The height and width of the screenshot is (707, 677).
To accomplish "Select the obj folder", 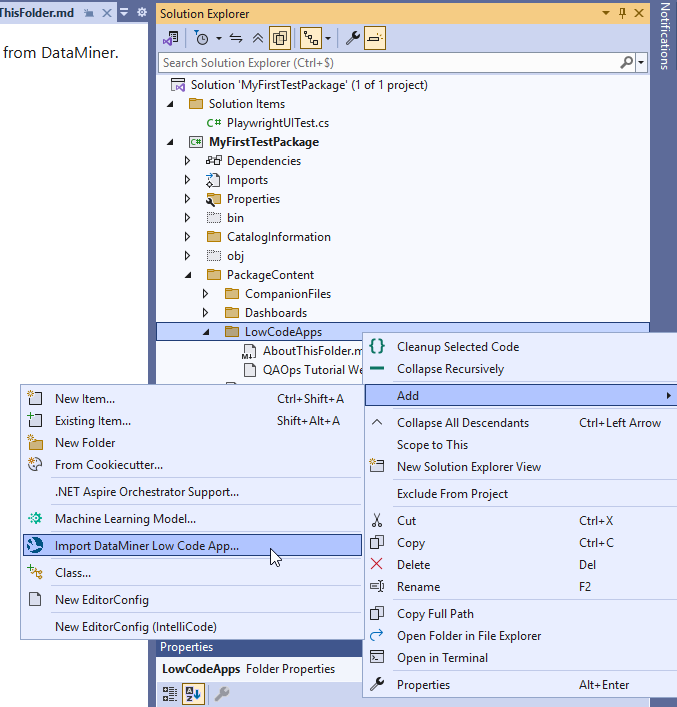I will tap(235, 256).
